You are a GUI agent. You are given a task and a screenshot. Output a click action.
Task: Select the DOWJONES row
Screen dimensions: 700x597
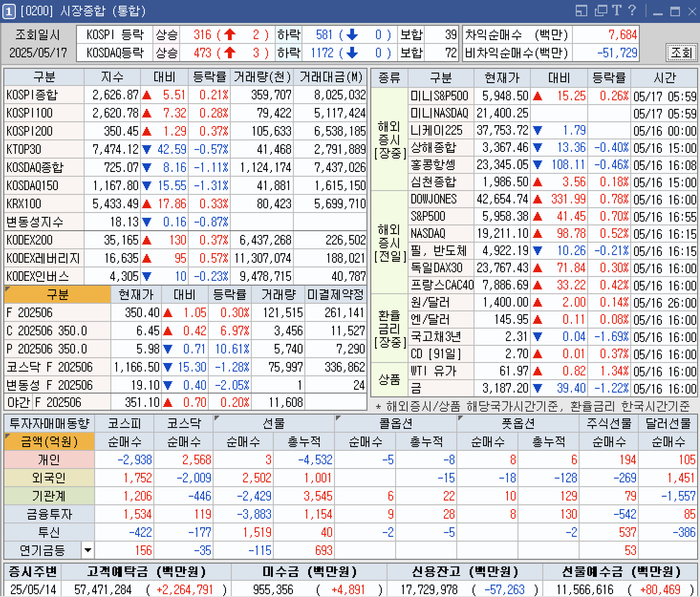coord(553,199)
